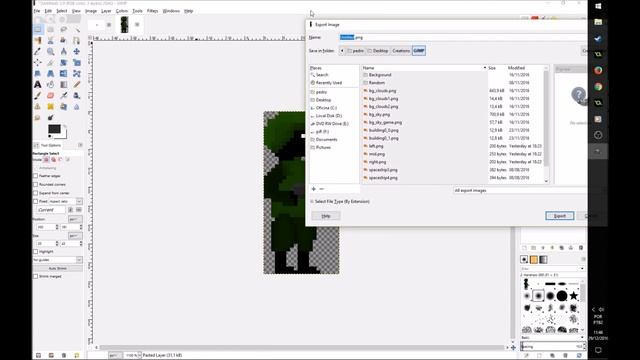This screenshot has width=640, height=360.
Task: Add a bookmark with the plus icon
Action: 313,189
